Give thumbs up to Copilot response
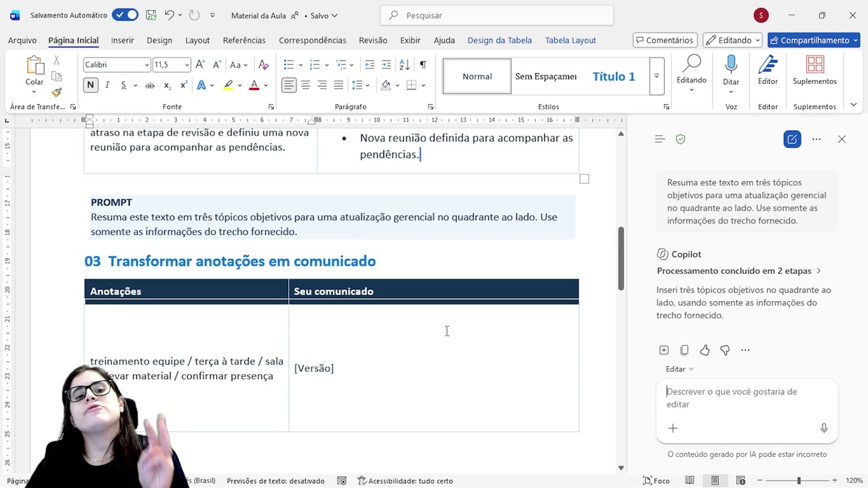This screenshot has width=868, height=488. coord(705,350)
